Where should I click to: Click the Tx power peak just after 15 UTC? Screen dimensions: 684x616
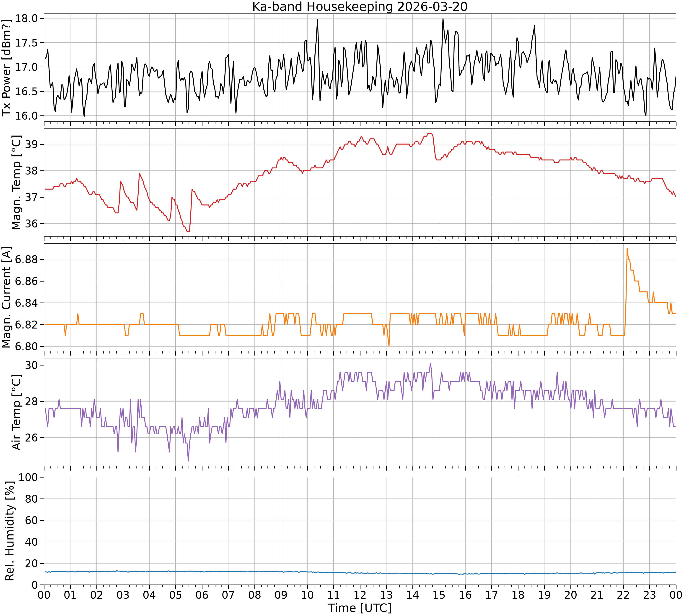pyautogui.click(x=443, y=19)
